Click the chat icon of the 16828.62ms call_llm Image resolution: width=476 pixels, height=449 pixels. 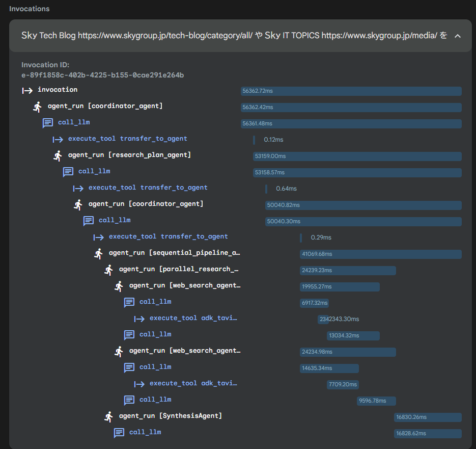(x=119, y=433)
